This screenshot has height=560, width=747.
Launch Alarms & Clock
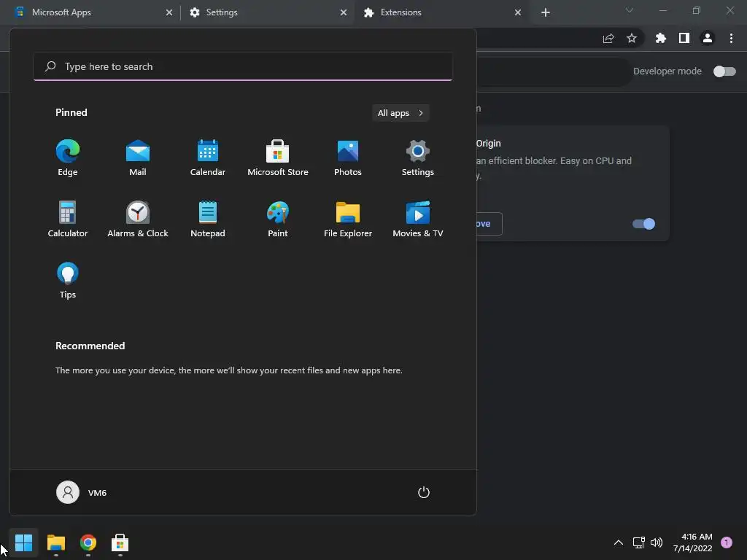138,219
